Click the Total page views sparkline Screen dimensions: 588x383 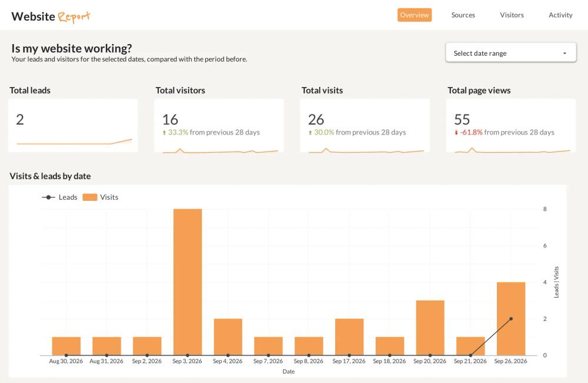512,150
